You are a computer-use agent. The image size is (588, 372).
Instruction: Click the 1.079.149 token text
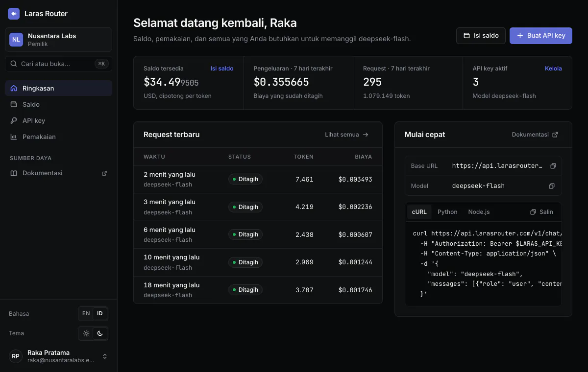(387, 96)
